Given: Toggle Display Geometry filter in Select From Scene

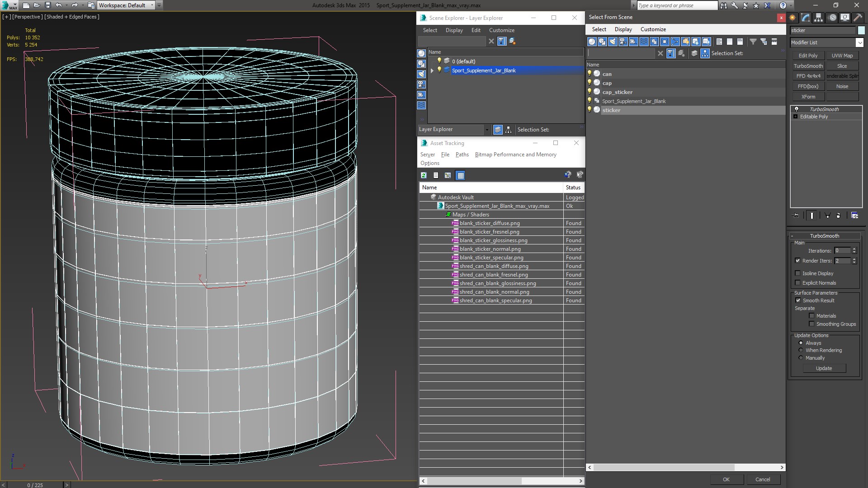Looking at the screenshot, I should pos(592,42).
